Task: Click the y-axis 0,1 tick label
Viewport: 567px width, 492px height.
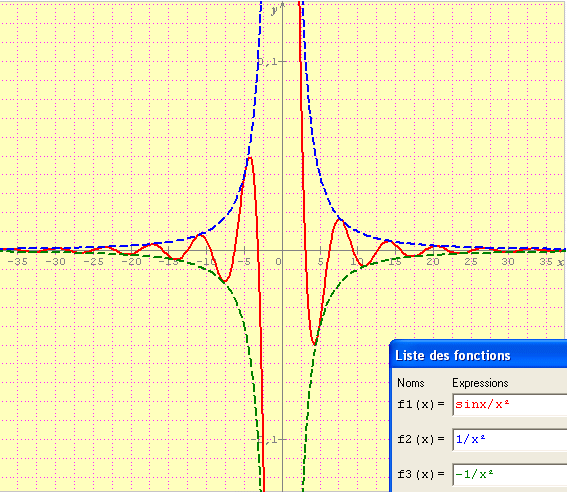Action: pos(268,62)
